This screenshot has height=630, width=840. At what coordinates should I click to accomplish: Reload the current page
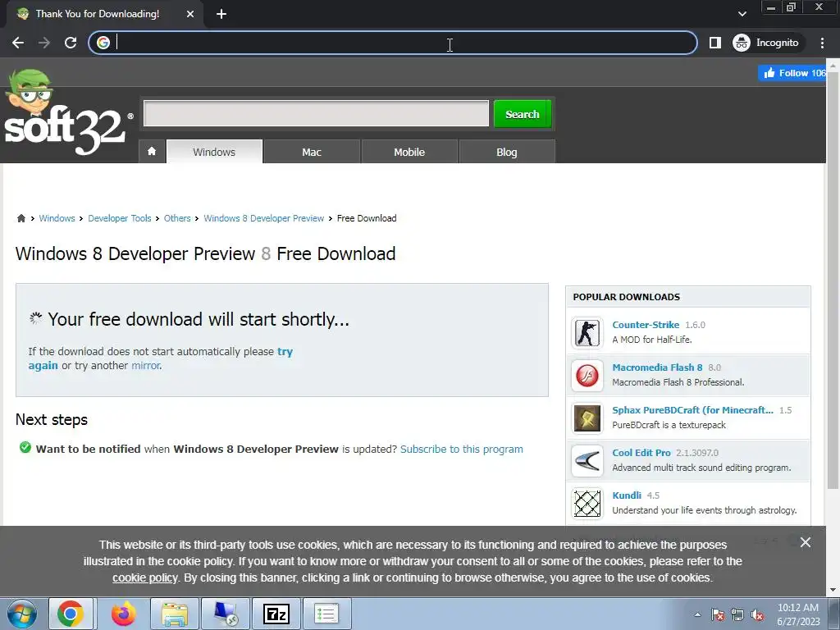coord(71,43)
